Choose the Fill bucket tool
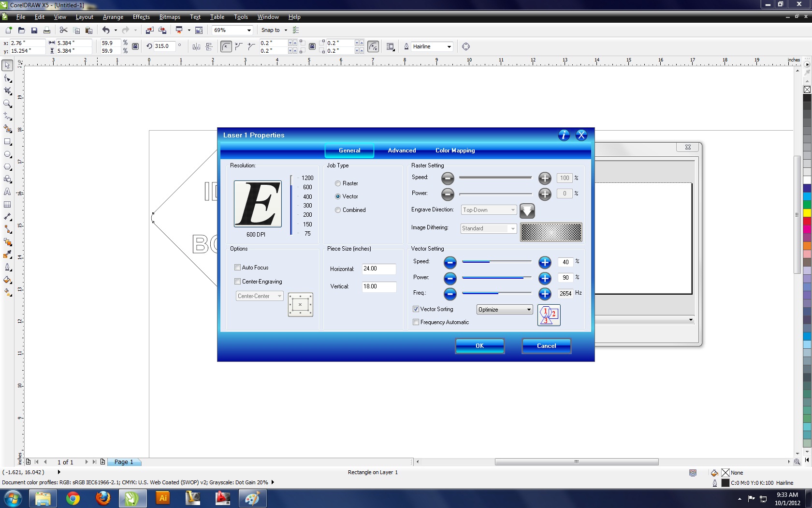The width and height of the screenshot is (812, 508). point(7,280)
